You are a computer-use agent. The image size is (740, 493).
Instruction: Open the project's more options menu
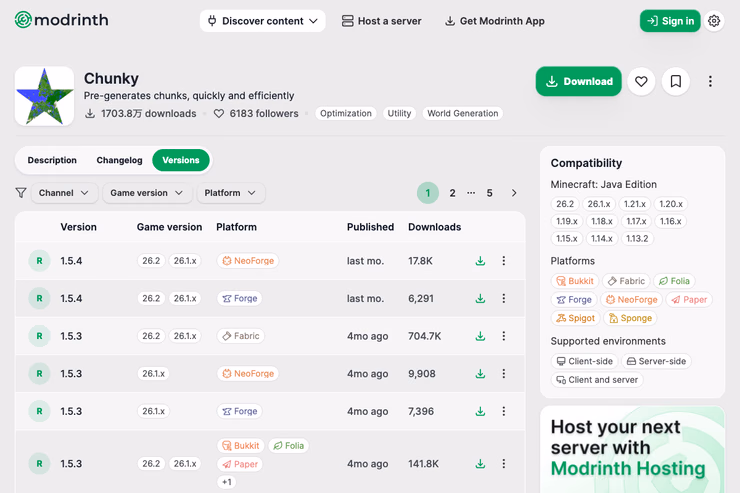710,82
